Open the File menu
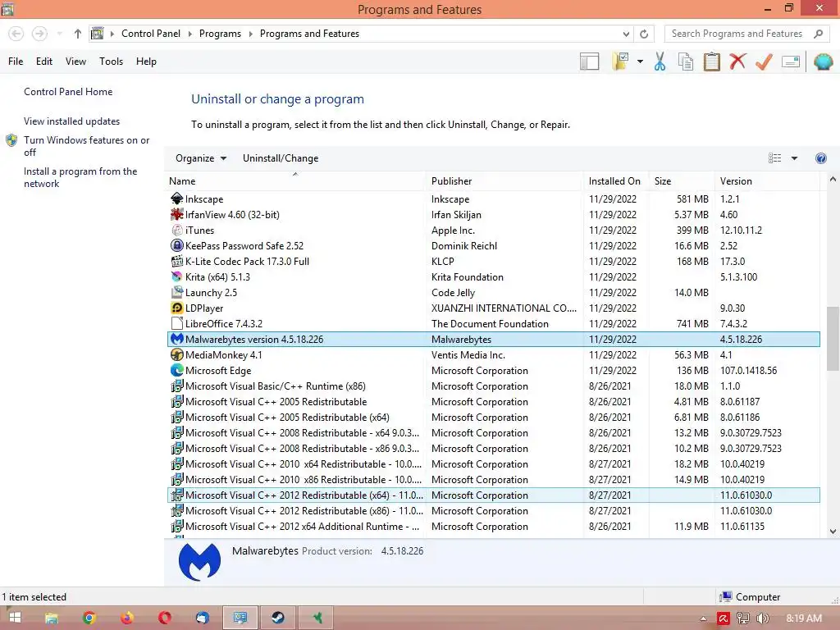The width and height of the screenshot is (840, 630). pyautogui.click(x=16, y=61)
